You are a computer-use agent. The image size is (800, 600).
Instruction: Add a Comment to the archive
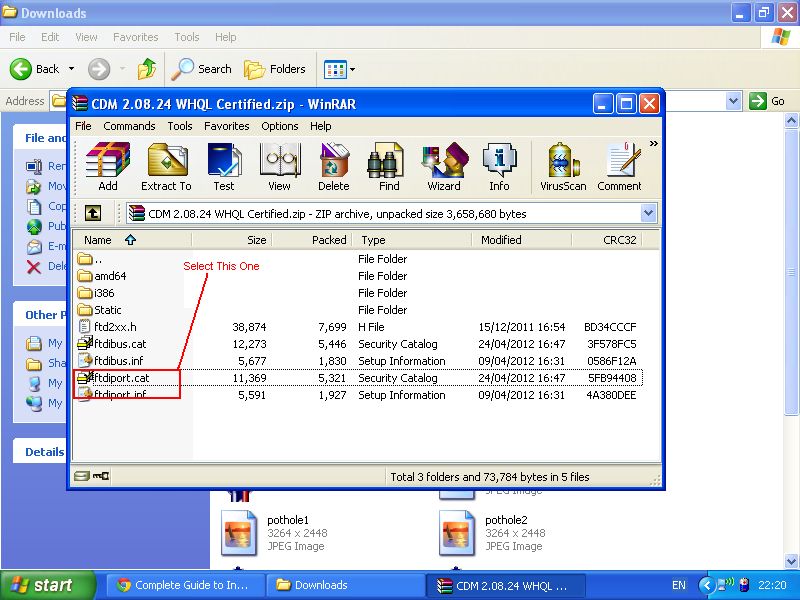coord(619,167)
